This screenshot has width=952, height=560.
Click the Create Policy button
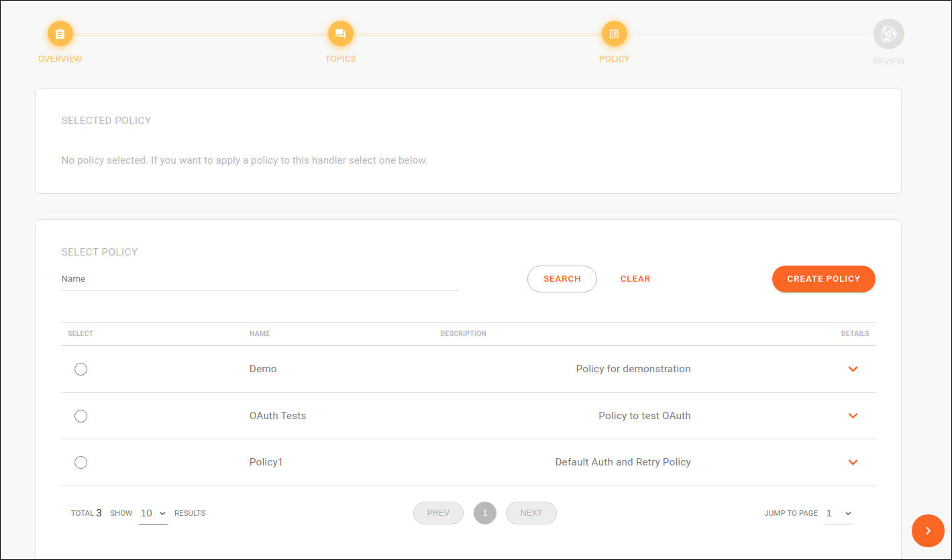coord(823,279)
